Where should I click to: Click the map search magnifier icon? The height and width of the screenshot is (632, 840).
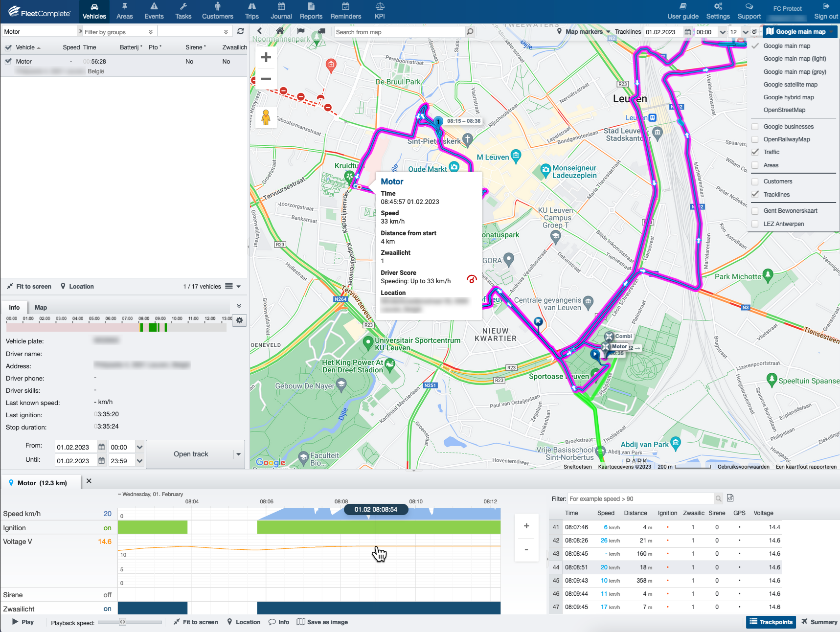tap(470, 32)
